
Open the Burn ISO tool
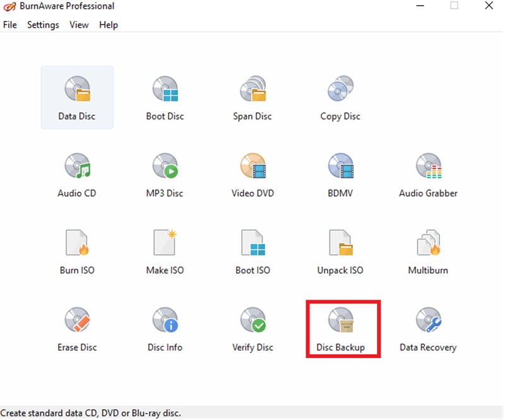pyautogui.click(x=77, y=252)
